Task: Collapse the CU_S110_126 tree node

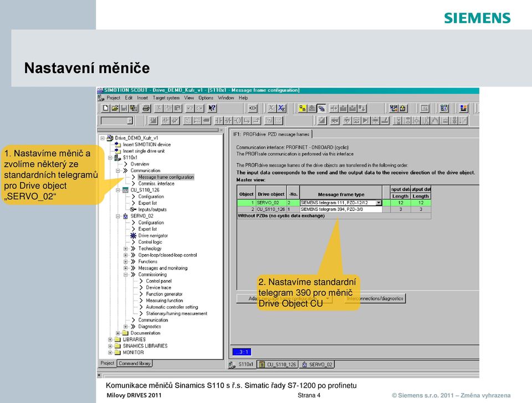Action: (117, 190)
